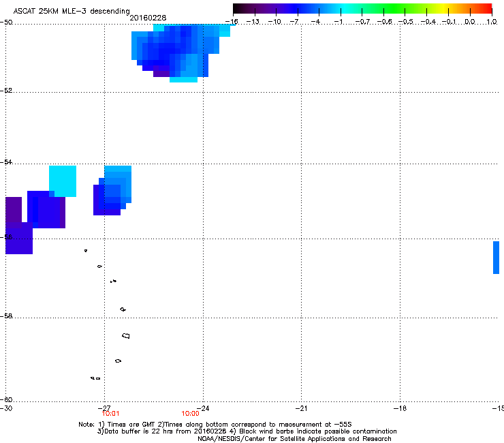Click the -24 longitude axis label
The image size is (504, 443).
pyautogui.click(x=203, y=408)
